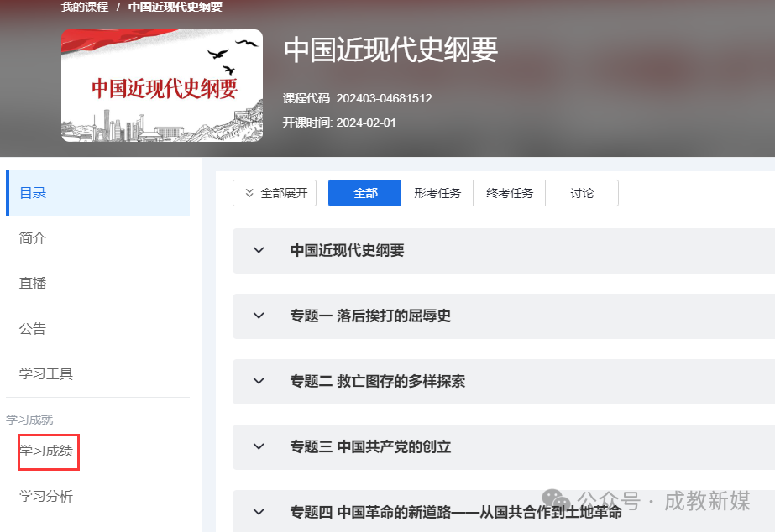The height and width of the screenshot is (532, 775).
Task: Go to 直播 in the sidebar
Action: click(x=33, y=284)
